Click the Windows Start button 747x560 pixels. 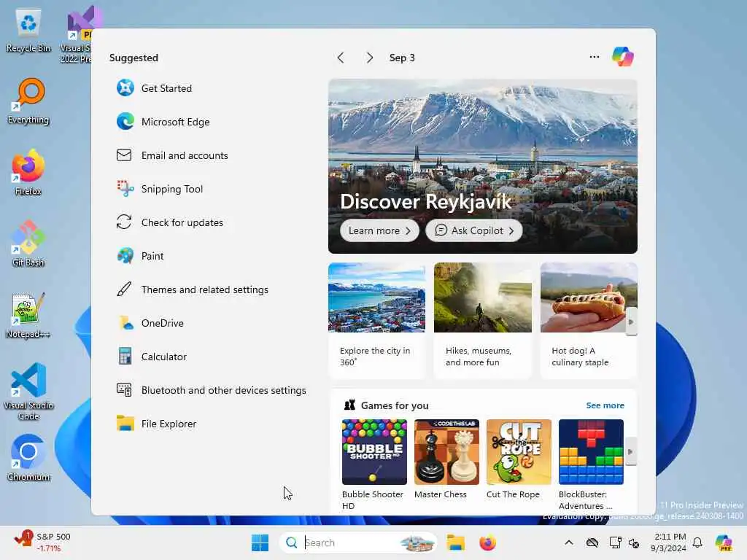(x=260, y=542)
